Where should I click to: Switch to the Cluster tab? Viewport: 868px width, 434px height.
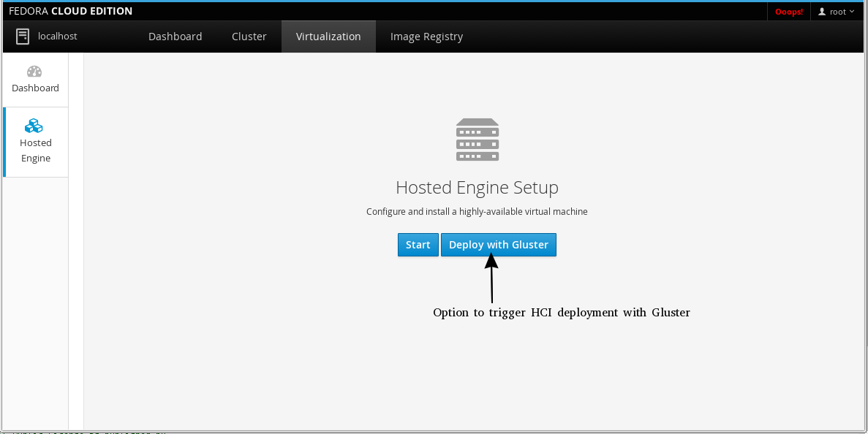pyautogui.click(x=249, y=36)
